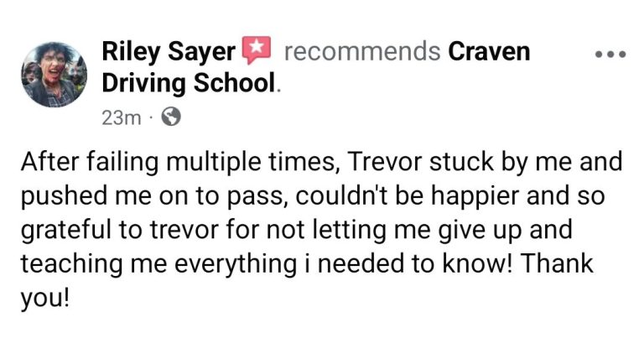Click the word recommends in header
The width and height of the screenshot is (644, 338).
click(362, 52)
